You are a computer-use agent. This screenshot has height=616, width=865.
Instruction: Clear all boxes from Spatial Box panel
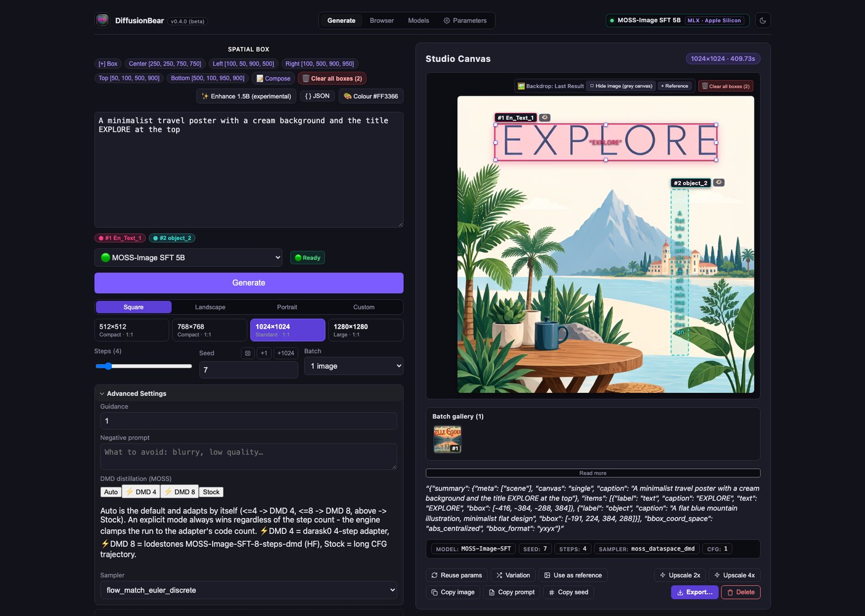[332, 78]
